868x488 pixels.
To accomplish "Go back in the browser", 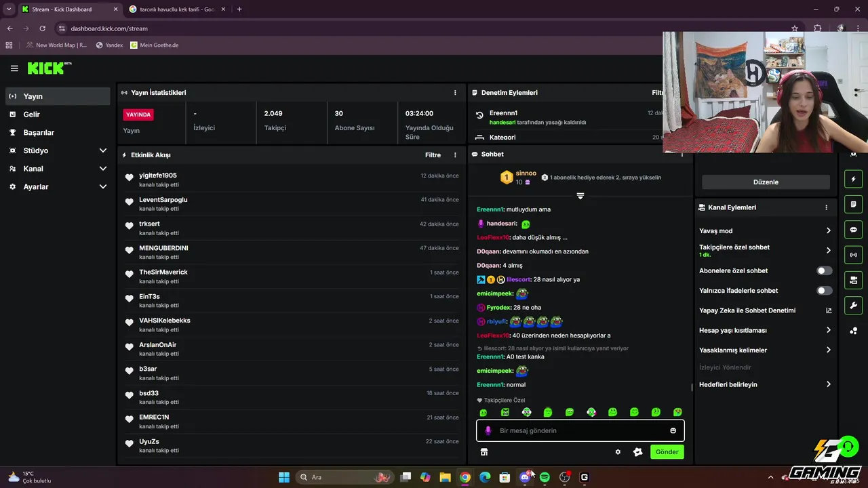I will [9, 28].
